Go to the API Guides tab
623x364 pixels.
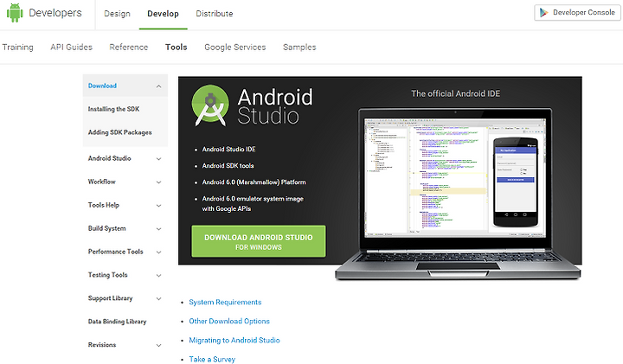71,48
